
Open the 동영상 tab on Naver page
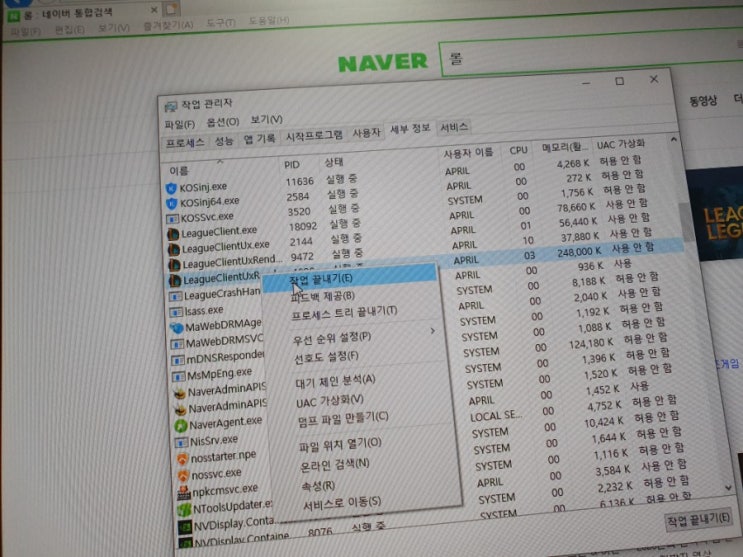pos(703,101)
